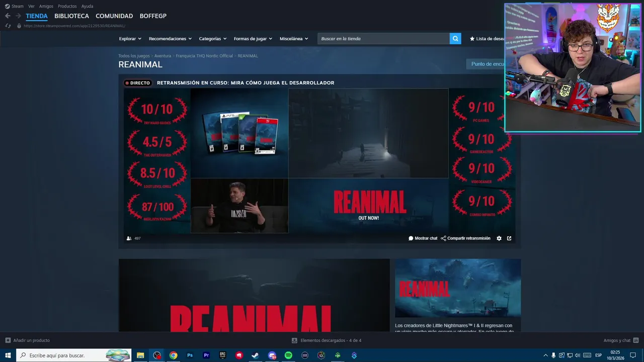Open the Ver menu
The width and height of the screenshot is (644, 362).
coord(31,6)
